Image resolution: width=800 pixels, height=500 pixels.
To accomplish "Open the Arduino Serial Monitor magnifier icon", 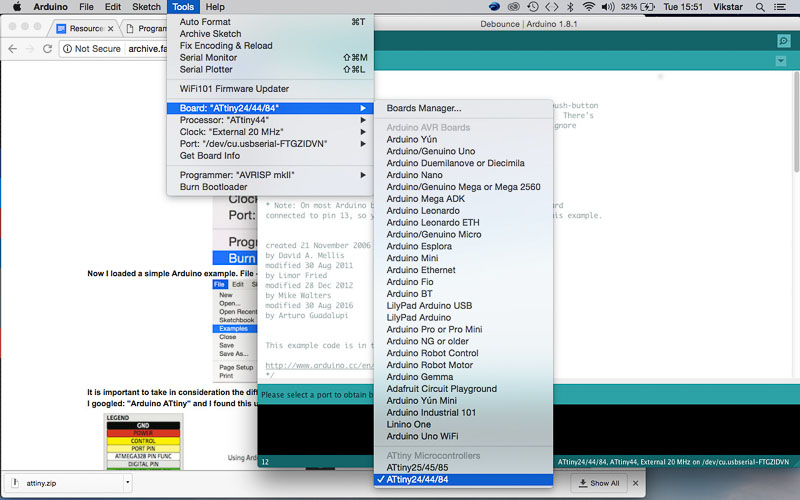I will [x=784, y=41].
